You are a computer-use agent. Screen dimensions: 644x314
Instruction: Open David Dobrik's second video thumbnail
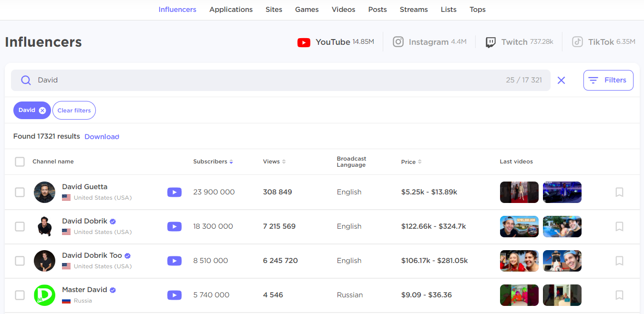tap(562, 227)
